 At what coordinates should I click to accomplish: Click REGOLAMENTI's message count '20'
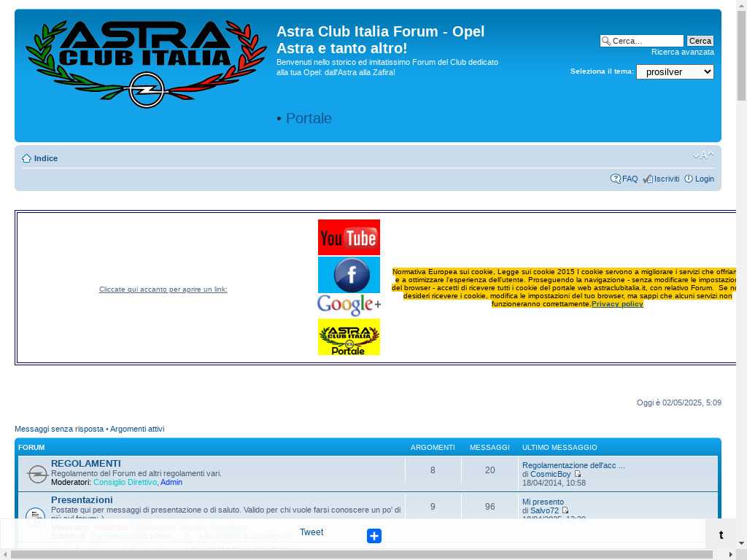(489, 470)
